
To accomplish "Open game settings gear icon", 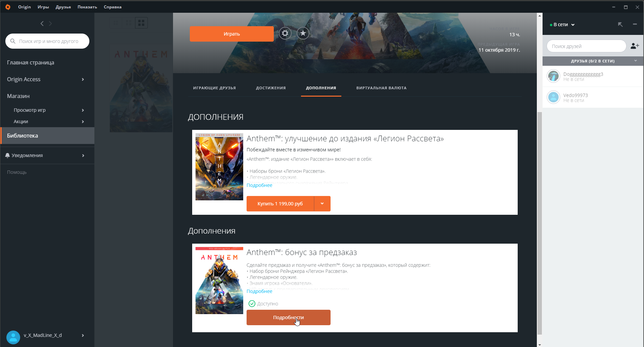I will click(285, 33).
